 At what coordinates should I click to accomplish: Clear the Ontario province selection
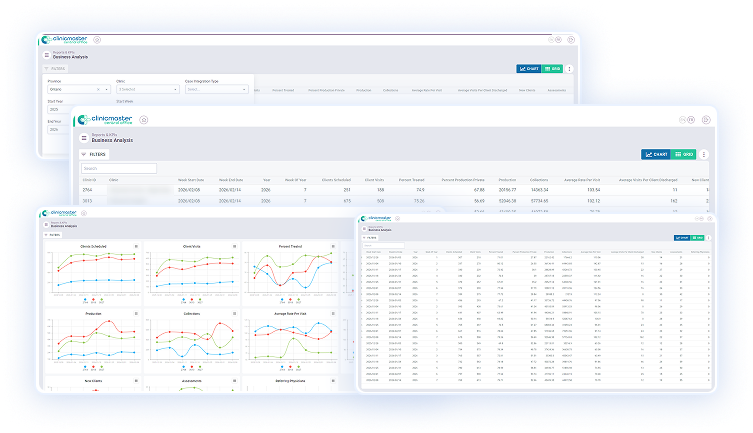point(100,89)
